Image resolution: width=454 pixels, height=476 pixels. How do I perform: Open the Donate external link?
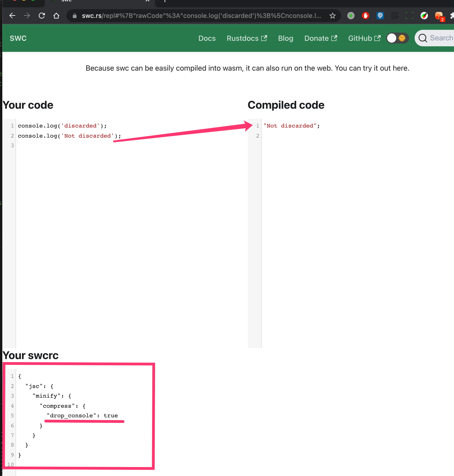pos(320,38)
